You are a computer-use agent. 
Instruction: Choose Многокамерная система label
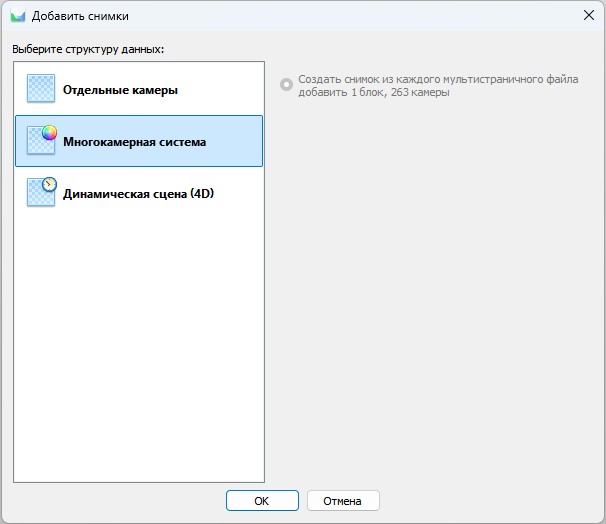(134, 142)
